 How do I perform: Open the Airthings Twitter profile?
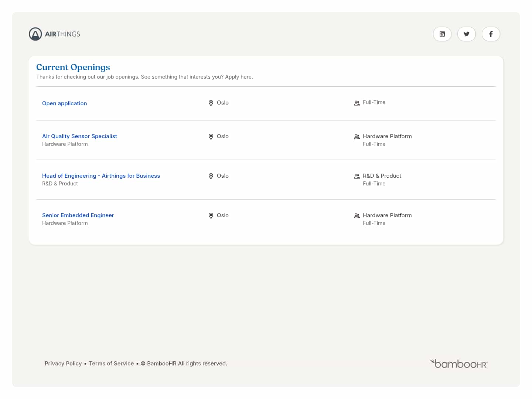point(467,34)
